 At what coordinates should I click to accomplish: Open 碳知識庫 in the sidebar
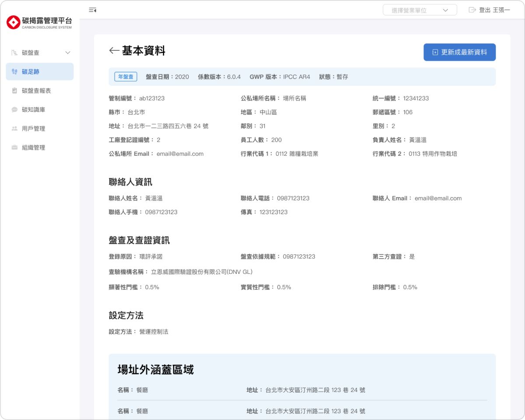coord(40,109)
